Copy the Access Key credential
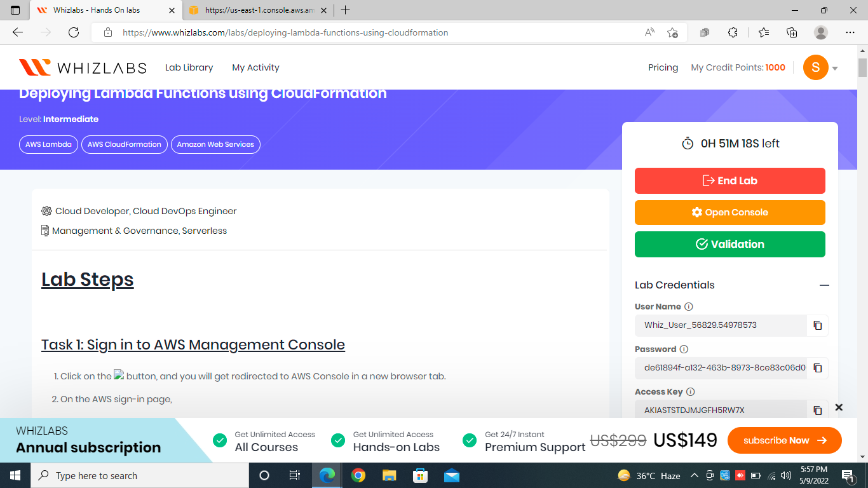The width and height of the screenshot is (868, 488). (817, 410)
